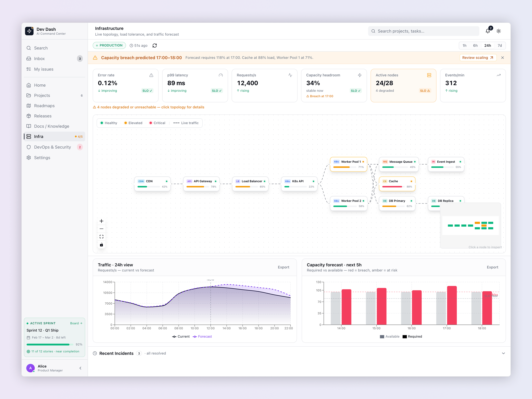This screenshot has width=532, height=399.
Task: Click the search projects input field
Action: click(x=423, y=31)
